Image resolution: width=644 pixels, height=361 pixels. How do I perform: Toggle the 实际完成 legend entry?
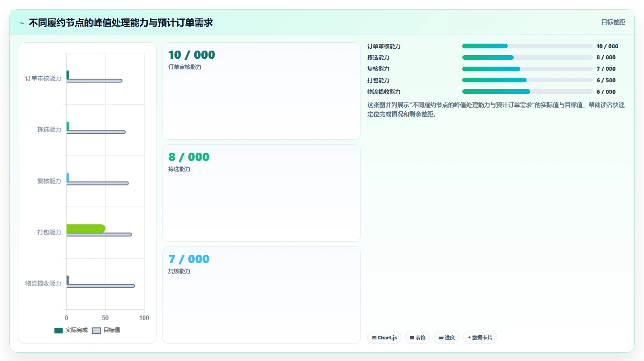[71, 330]
